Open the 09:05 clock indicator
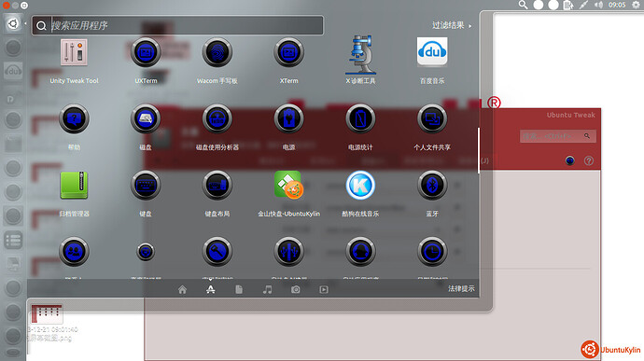 617,5
